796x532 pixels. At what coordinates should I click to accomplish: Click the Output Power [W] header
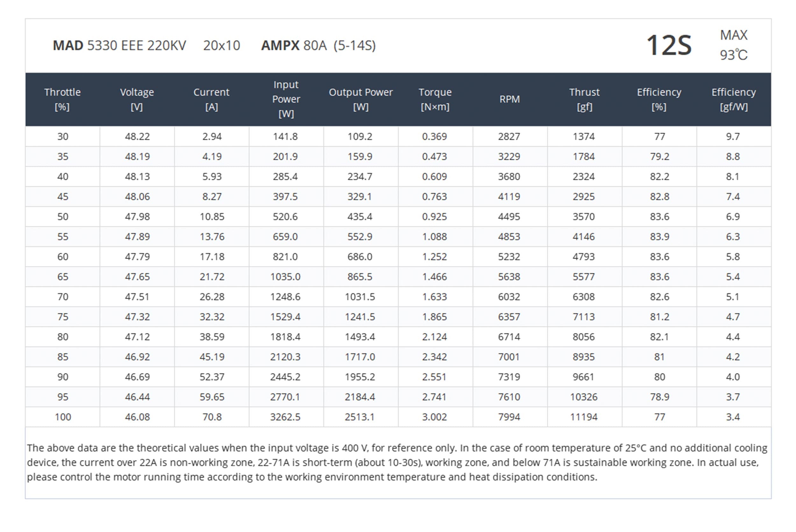point(360,99)
